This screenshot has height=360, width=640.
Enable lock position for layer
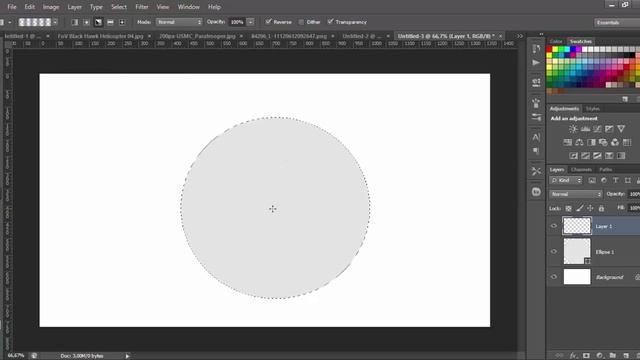pos(590,209)
